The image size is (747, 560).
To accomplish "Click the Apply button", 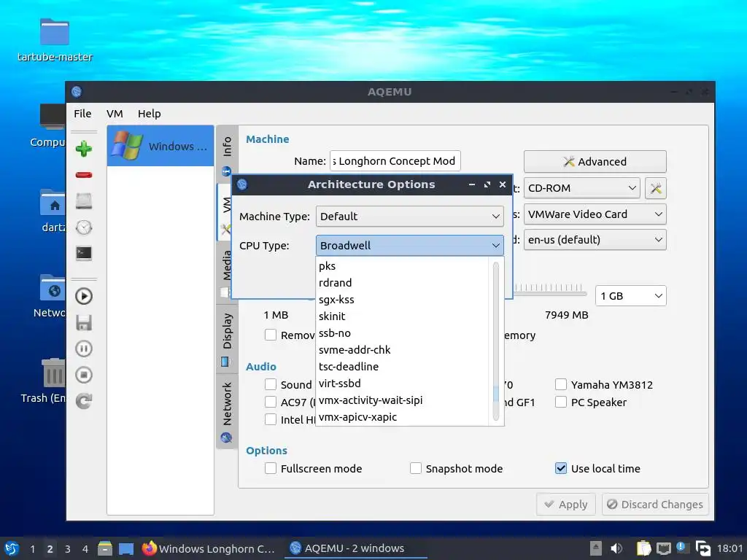I will point(566,505).
